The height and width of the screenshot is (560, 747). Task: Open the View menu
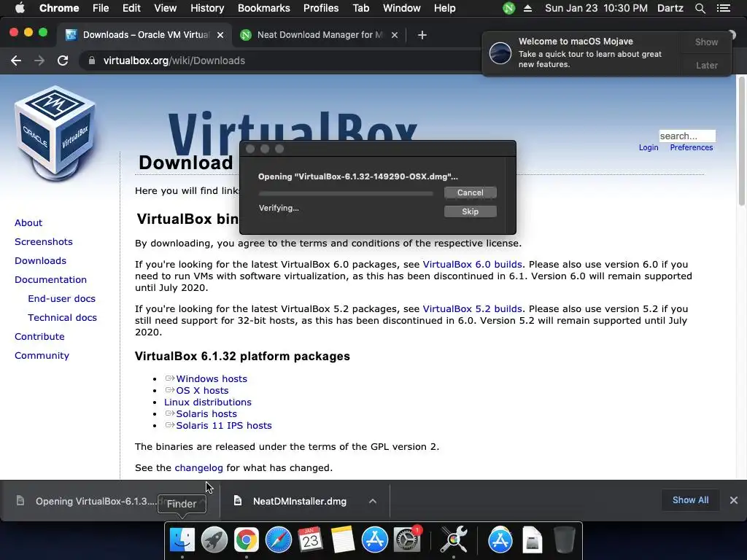(x=166, y=8)
